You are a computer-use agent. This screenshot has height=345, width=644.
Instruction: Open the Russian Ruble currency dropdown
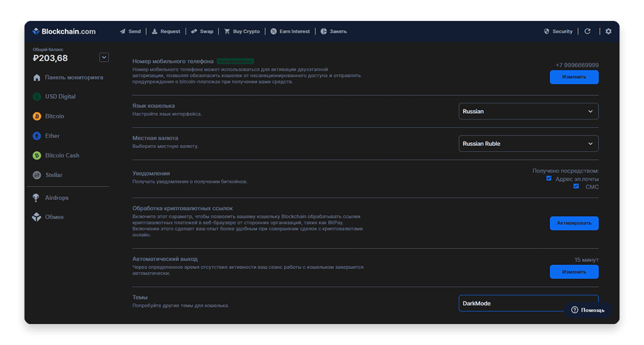tap(528, 144)
